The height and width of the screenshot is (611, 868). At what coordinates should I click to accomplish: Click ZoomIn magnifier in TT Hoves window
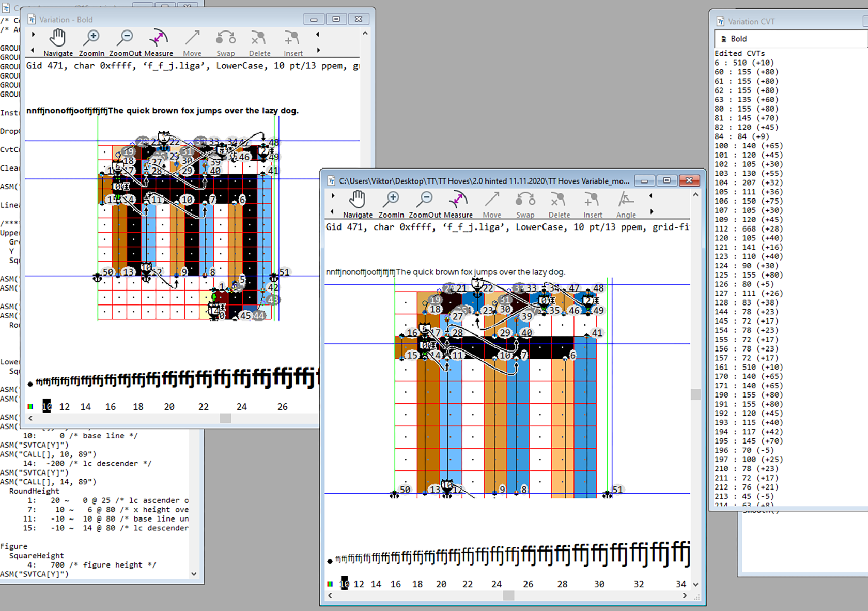tap(391, 204)
